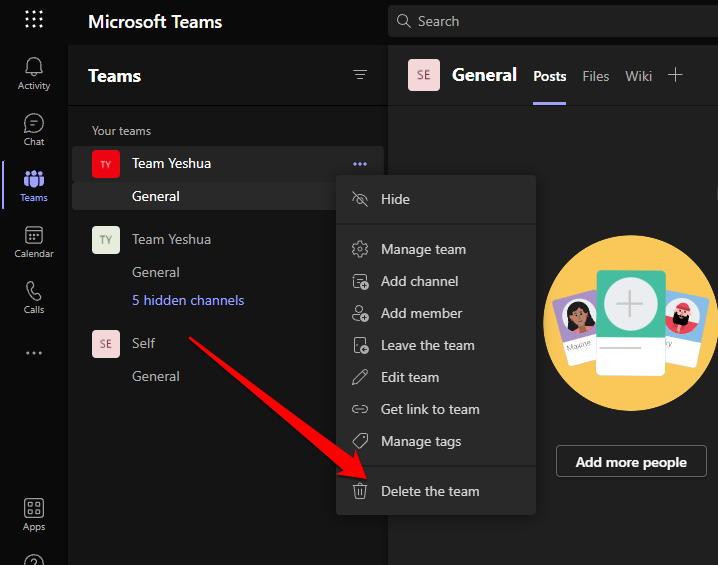Open the app launcher grid icon
The image size is (718, 565).
[x=34, y=20]
